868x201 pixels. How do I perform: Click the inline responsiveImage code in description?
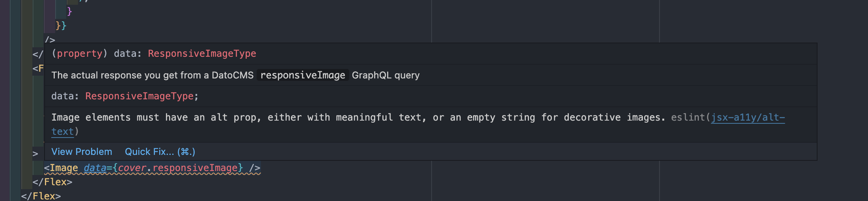pos(302,75)
